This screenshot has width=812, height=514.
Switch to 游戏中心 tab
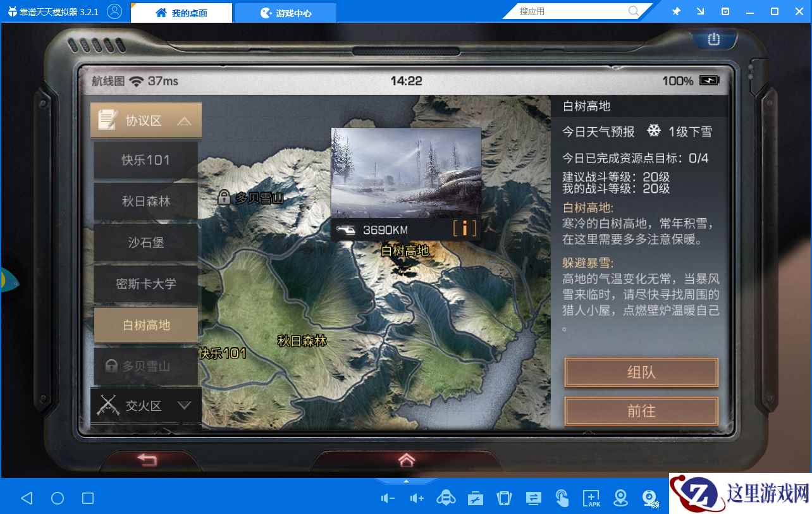[286, 13]
